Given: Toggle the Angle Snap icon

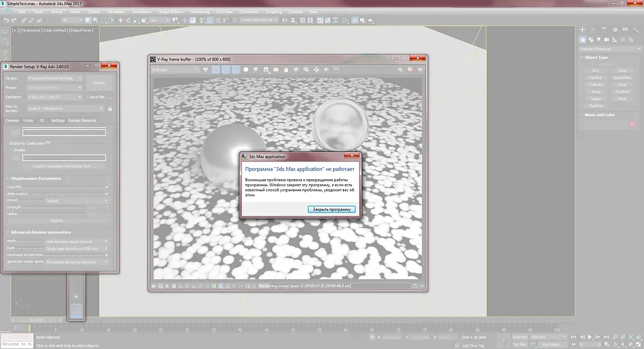Looking at the screenshot, I should coord(210,20).
